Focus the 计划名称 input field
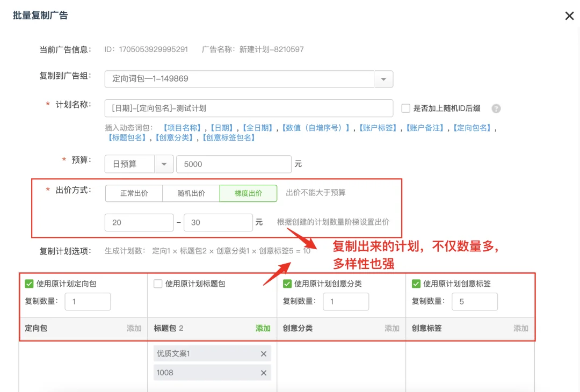Screen dimensions: 580x392 249,108
